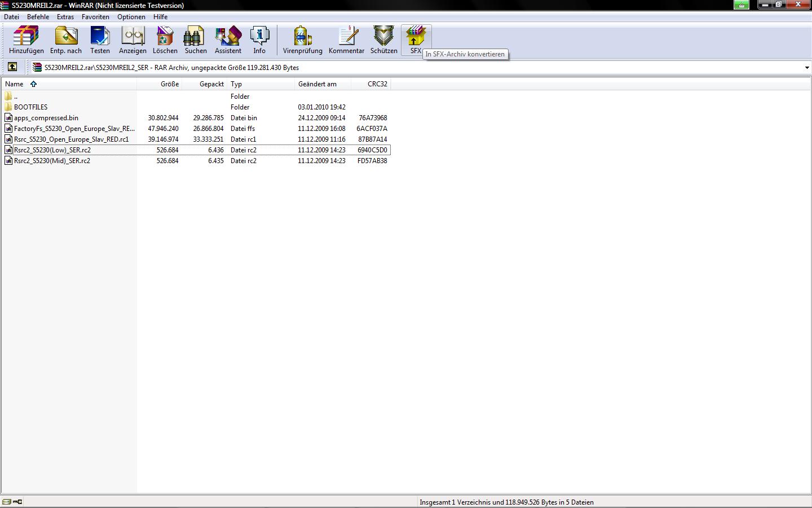Image resolution: width=812 pixels, height=508 pixels.
Task: Click the Anzeigen view icon
Action: [133, 36]
